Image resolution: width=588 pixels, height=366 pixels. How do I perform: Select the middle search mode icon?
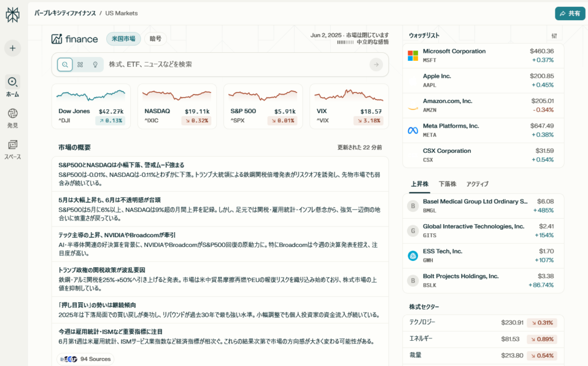80,64
